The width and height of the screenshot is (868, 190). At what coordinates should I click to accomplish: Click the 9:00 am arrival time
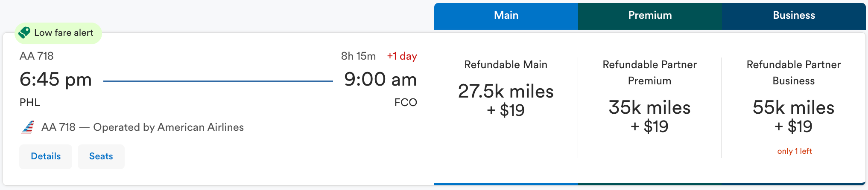point(380,79)
